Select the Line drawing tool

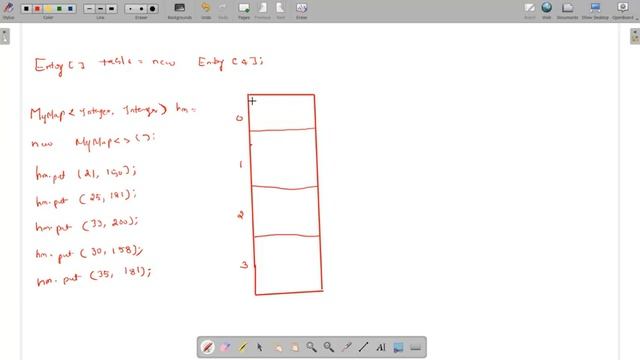point(363,347)
